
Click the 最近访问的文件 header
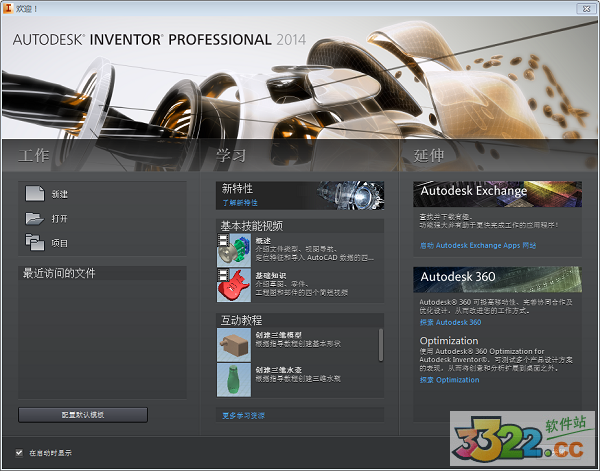(x=102, y=273)
